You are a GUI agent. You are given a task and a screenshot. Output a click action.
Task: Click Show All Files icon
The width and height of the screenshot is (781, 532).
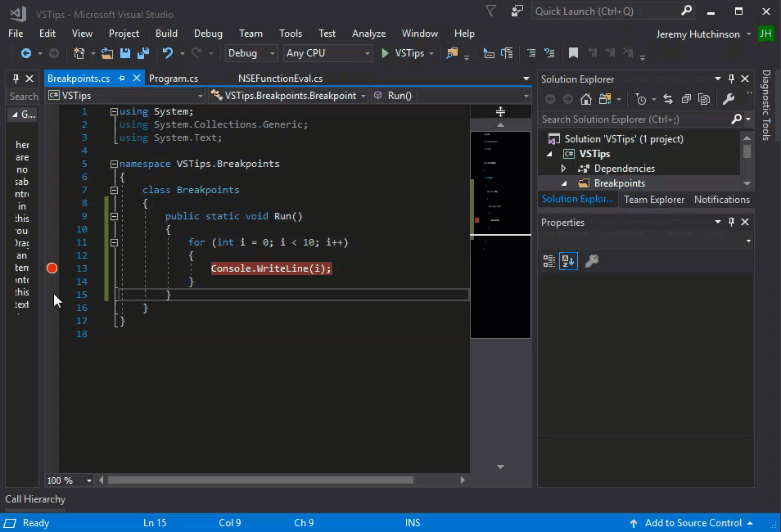[704, 99]
